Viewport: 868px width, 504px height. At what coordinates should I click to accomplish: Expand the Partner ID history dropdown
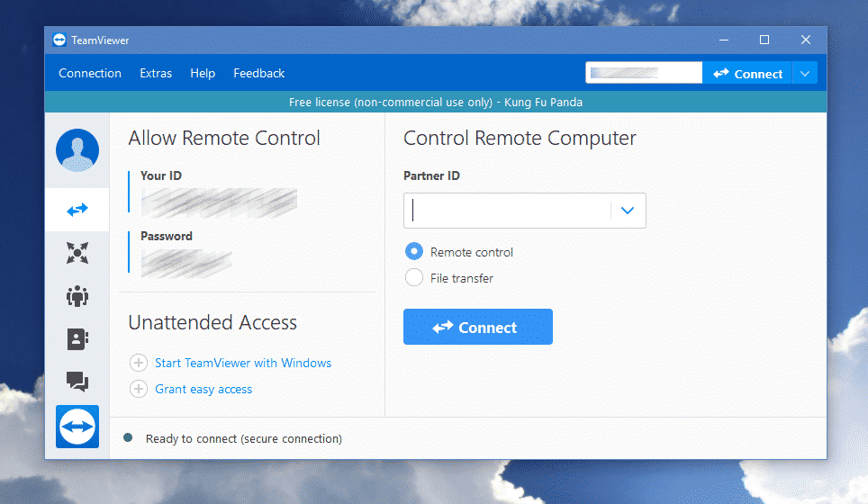click(x=628, y=211)
